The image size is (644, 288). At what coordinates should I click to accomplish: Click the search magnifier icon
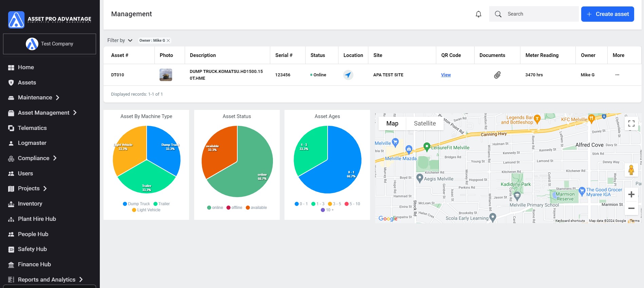pos(498,14)
